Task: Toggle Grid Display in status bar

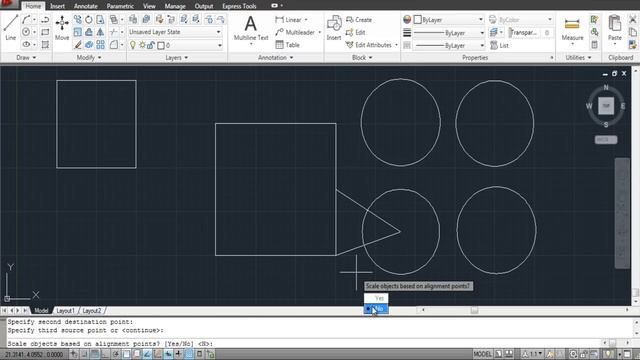Action: (x=95, y=354)
